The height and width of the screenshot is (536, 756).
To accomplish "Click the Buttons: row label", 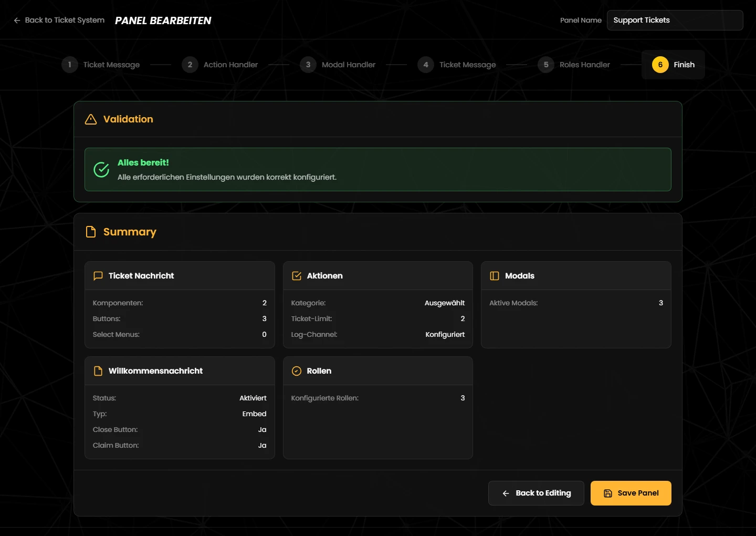I will 107,319.
